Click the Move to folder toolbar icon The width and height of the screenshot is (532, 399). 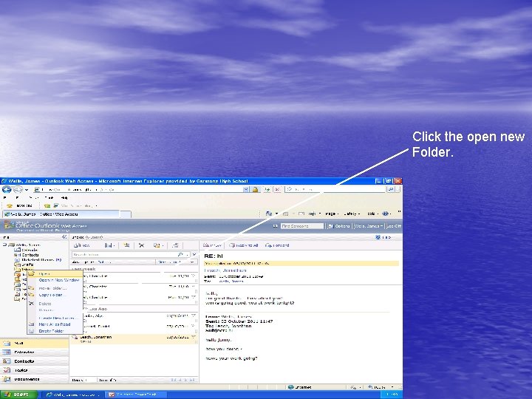point(126,245)
